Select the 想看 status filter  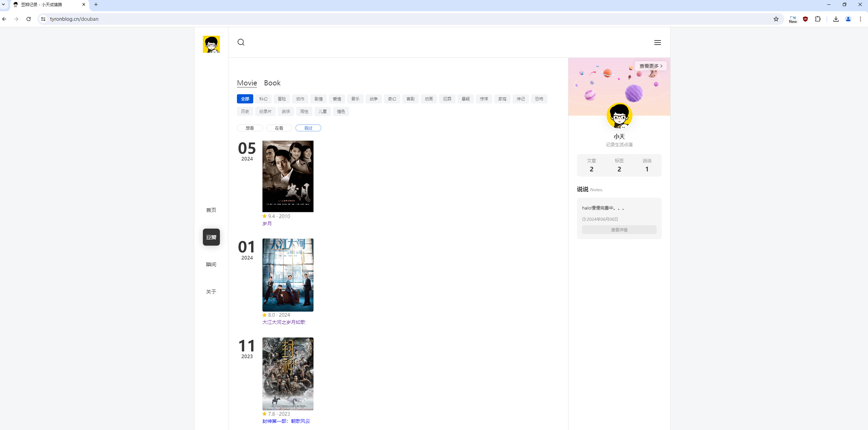(x=250, y=128)
